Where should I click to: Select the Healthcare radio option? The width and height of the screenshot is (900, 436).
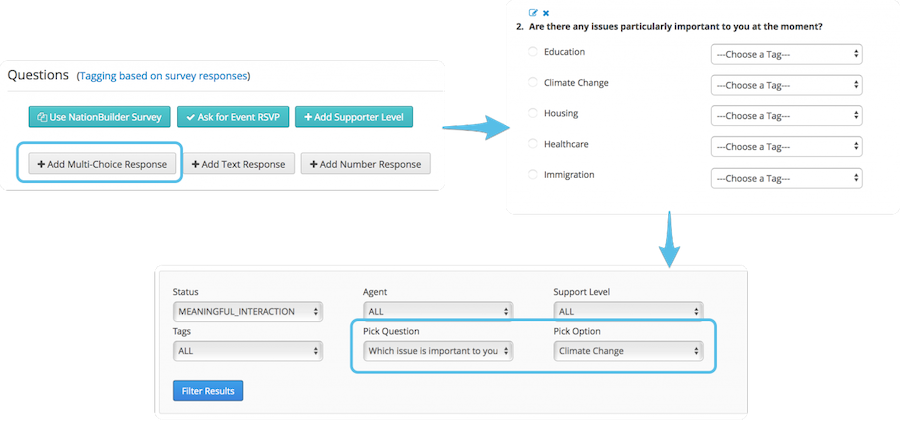[x=533, y=144]
